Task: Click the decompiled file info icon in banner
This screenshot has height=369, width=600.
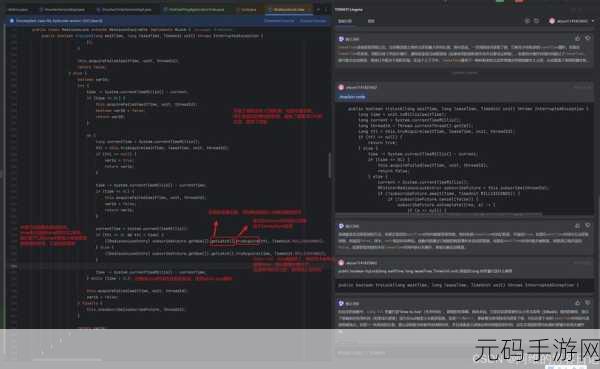Action: tap(12, 21)
